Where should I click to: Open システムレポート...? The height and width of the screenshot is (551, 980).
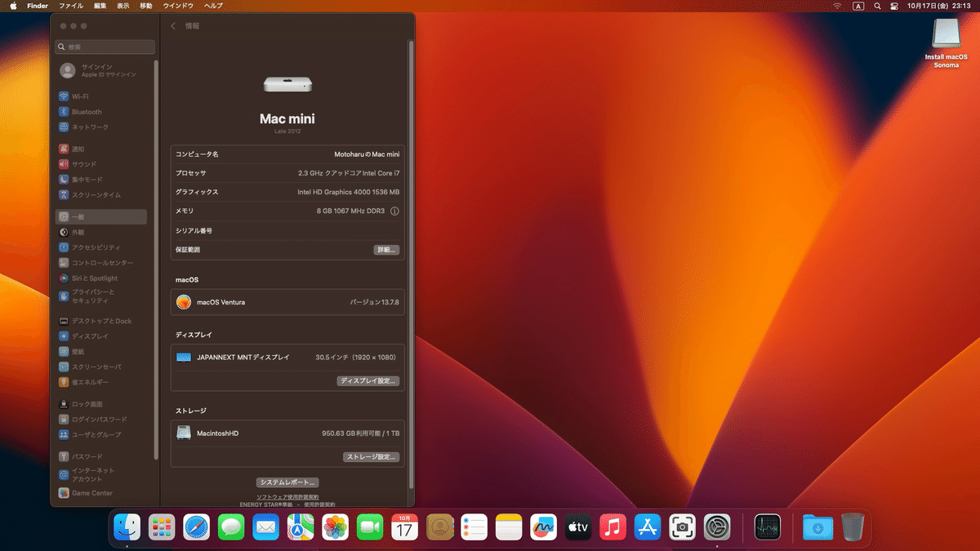[x=287, y=482]
